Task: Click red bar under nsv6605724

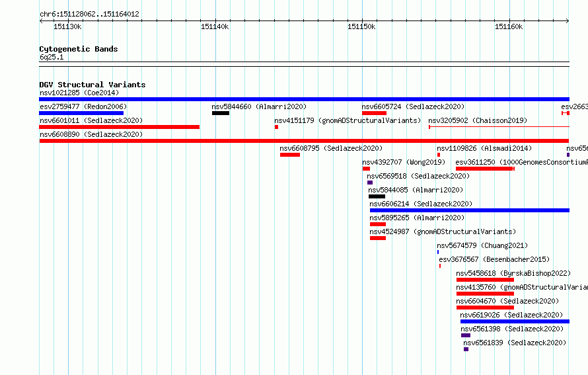Action: point(374,113)
